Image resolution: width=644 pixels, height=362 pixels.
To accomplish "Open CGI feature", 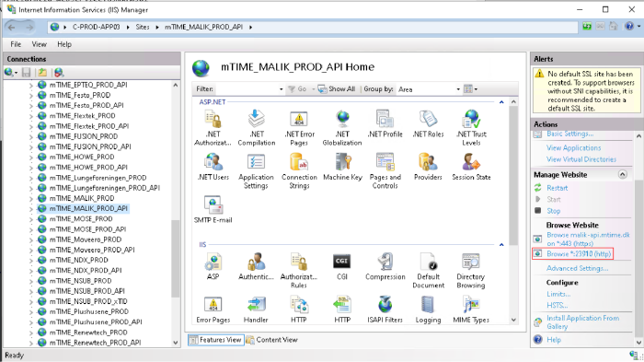I will [x=342, y=266].
